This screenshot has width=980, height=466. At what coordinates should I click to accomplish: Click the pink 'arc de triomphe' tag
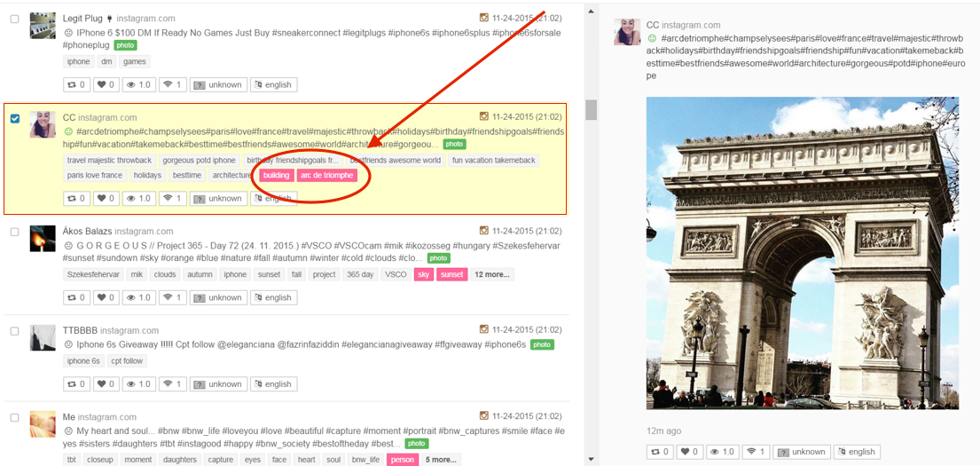tap(326, 176)
